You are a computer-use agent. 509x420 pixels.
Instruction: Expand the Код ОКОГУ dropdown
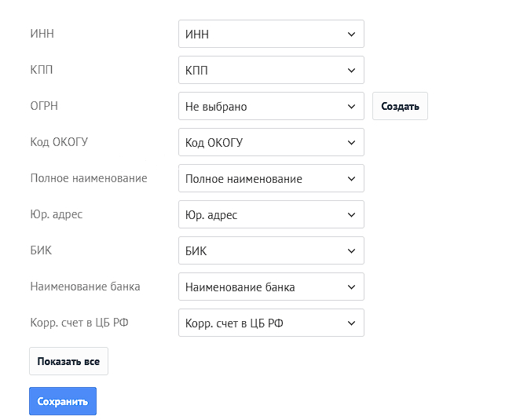pyautogui.click(x=271, y=142)
